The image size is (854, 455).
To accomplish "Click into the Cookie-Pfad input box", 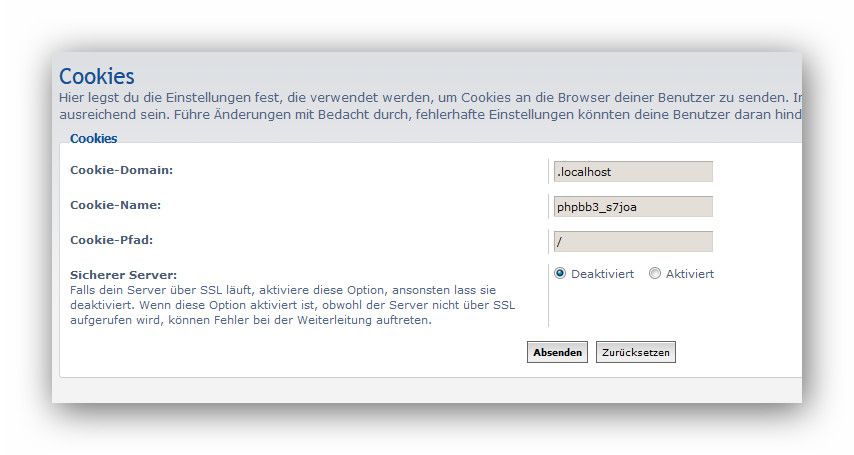I will (x=633, y=241).
